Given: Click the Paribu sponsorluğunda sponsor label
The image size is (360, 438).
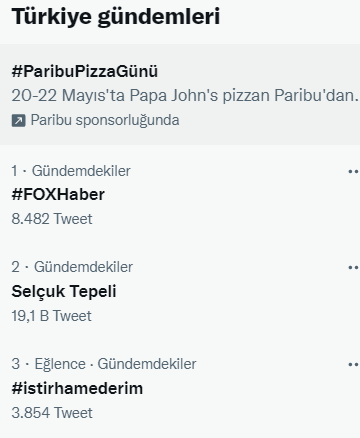Looking at the screenshot, I should [x=105, y=120].
